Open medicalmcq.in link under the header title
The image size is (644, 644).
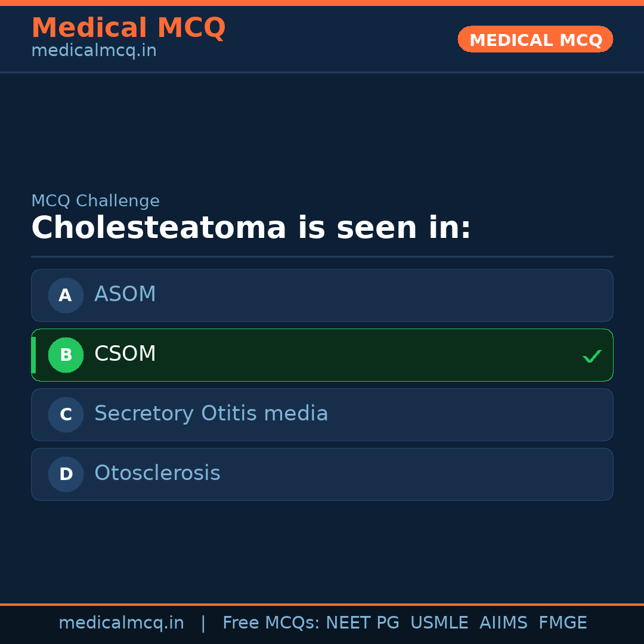[94, 51]
